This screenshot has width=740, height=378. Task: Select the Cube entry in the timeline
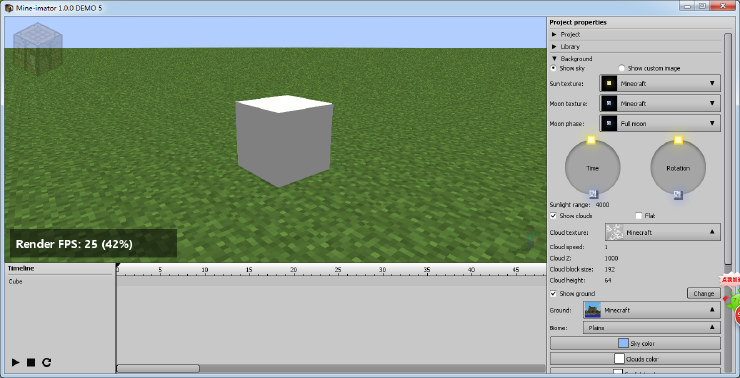(x=16, y=281)
